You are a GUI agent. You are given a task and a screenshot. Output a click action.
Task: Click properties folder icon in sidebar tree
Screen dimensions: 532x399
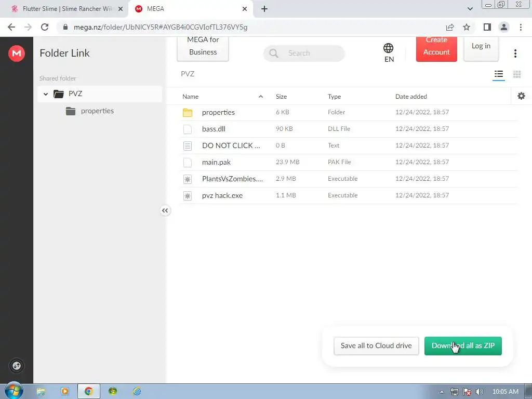pyautogui.click(x=71, y=111)
